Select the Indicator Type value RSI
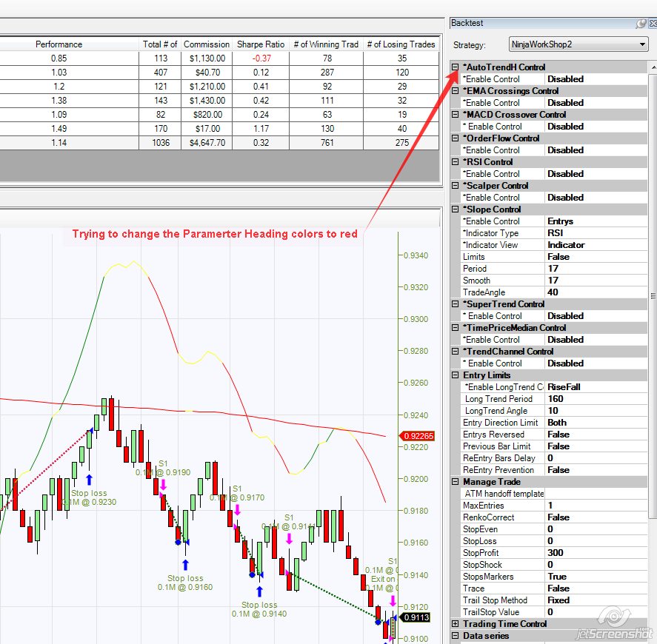This screenshot has width=657, height=644. (x=596, y=233)
